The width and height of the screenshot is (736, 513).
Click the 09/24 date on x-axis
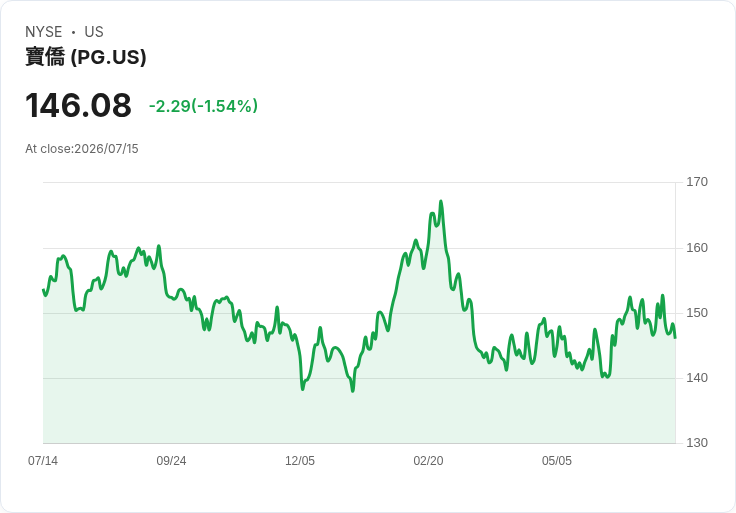pos(171,460)
